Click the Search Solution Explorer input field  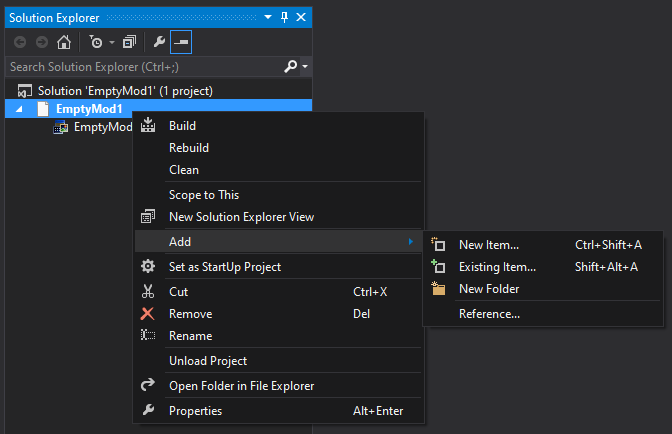140,66
